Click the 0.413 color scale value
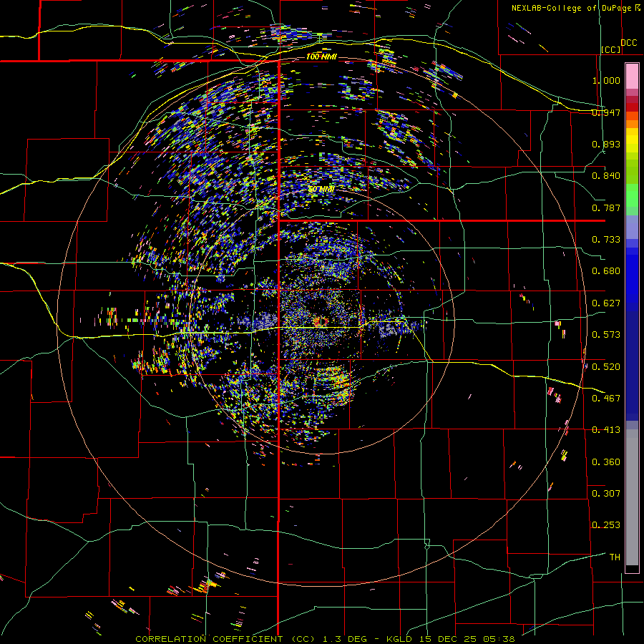The width and height of the screenshot is (644, 644). tap(606, 430)
